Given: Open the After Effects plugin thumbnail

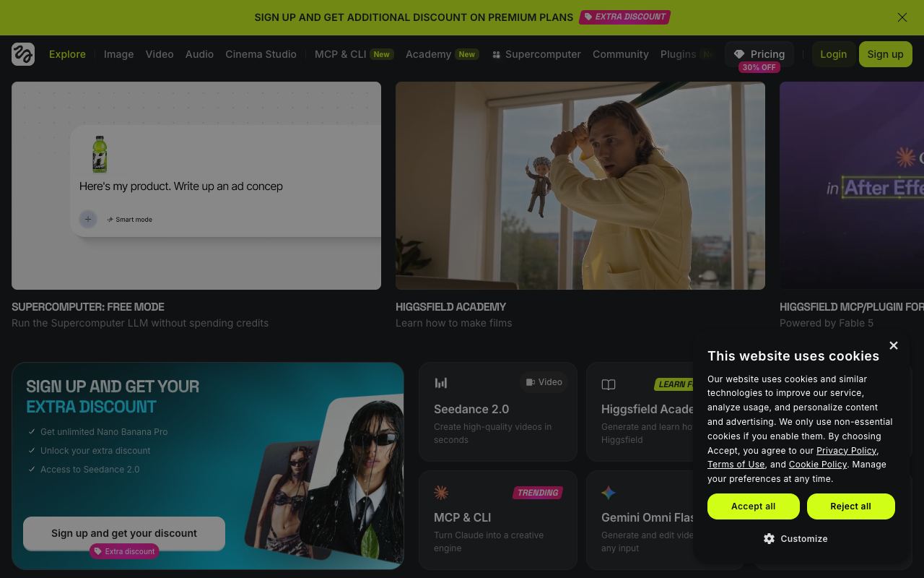Looking at the screenshot, I should coord(852,186).
